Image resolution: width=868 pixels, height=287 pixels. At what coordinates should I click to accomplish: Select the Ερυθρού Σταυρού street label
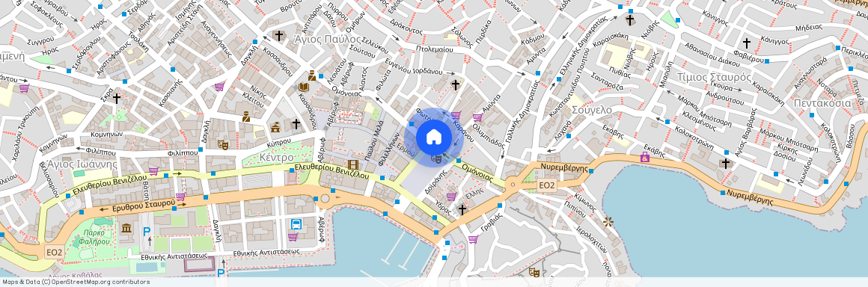pyautogui.click(x=144, y=206)
